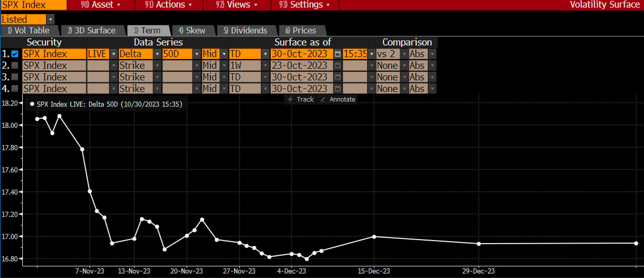Enable the row 2 series checkbox
The height and width of the screenshot is (278, 644).
click(15, 65)
